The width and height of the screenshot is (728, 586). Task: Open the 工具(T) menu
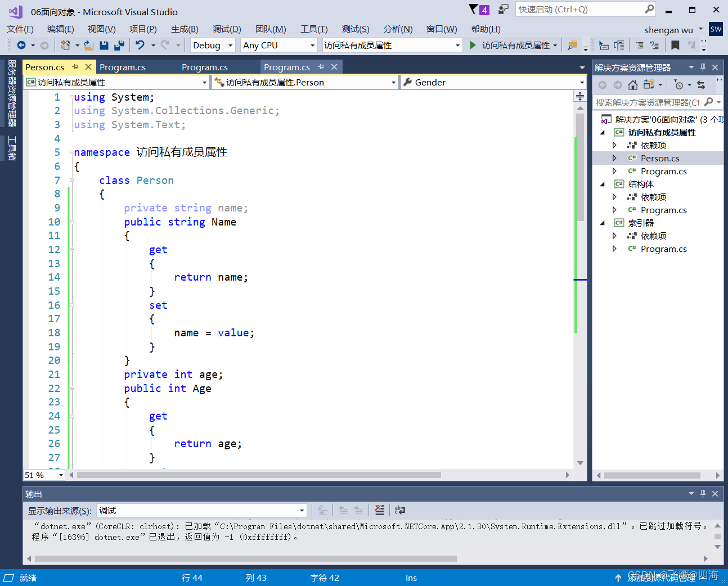[314, 29]
